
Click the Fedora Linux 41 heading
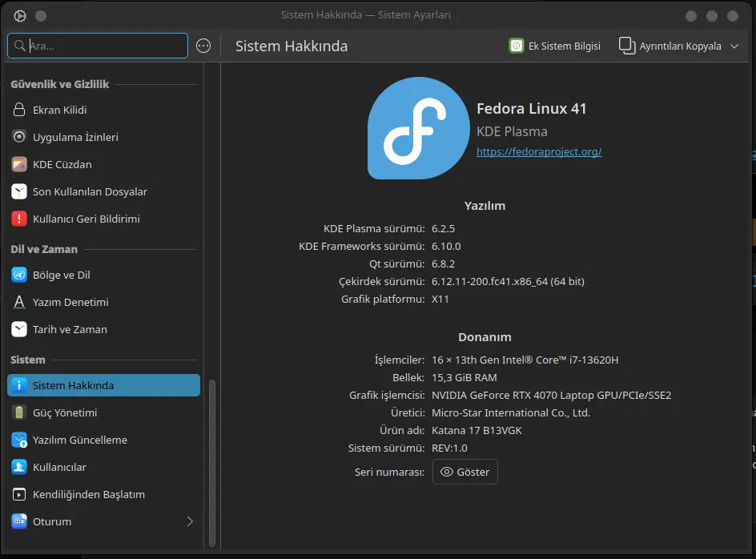click(531, 109)
